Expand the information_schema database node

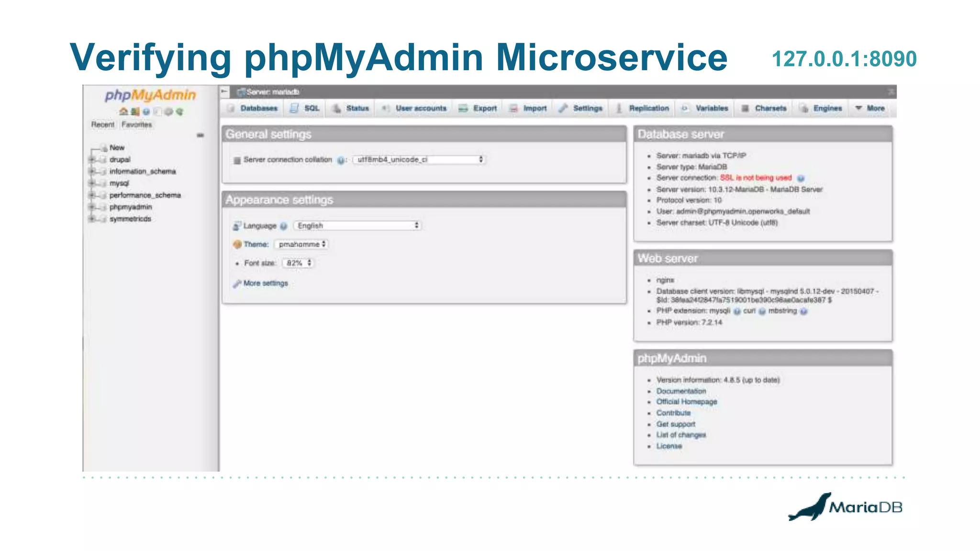(92, 171)
